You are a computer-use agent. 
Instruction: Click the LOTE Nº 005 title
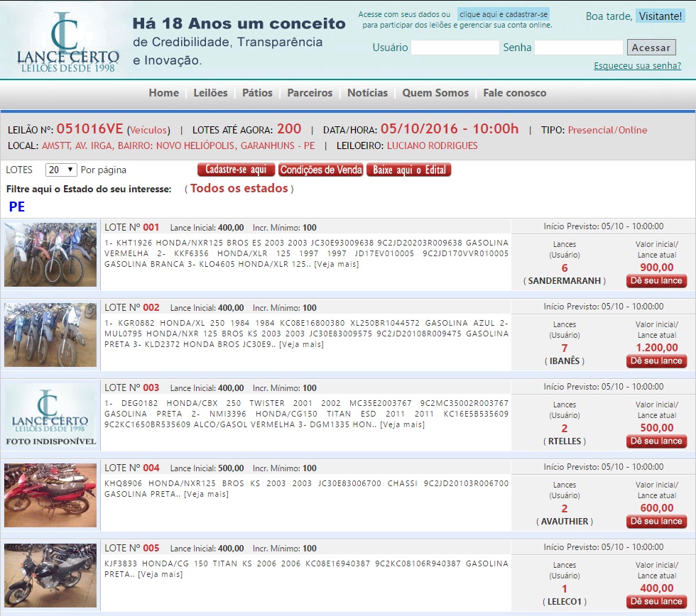pos(132,549)
